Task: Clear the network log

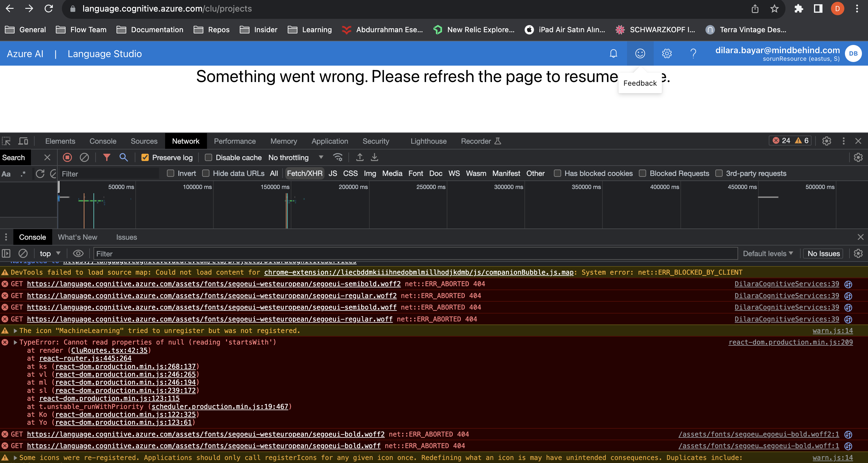Action: 84,157
